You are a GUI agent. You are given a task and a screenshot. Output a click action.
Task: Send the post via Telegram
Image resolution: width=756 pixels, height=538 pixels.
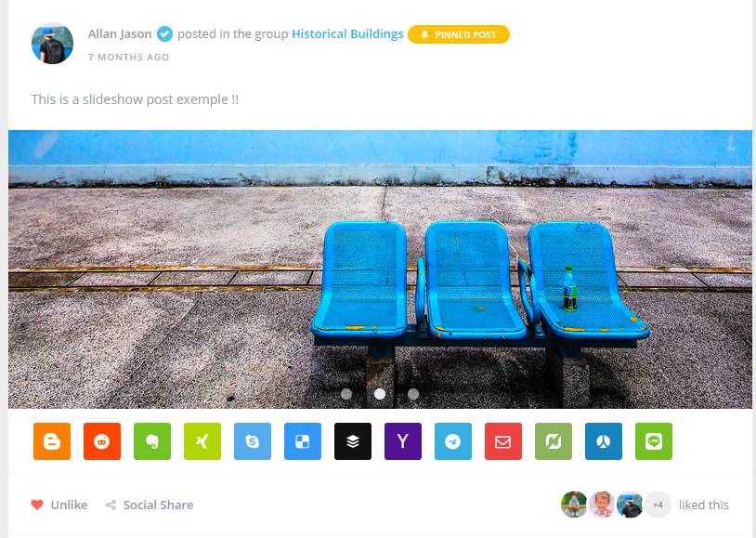click(453, 441)
